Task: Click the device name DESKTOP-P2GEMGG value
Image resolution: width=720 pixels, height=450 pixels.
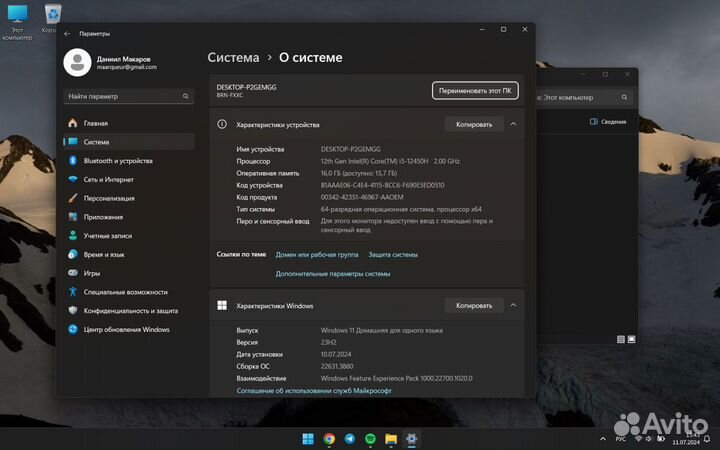Action: pos(351,149)
